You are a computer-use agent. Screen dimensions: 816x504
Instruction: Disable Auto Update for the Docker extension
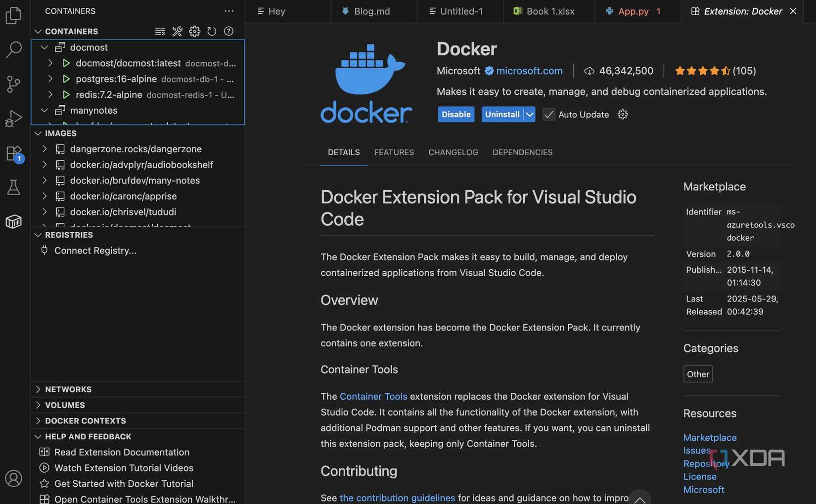pyautogui.click(x=549, y=114)
